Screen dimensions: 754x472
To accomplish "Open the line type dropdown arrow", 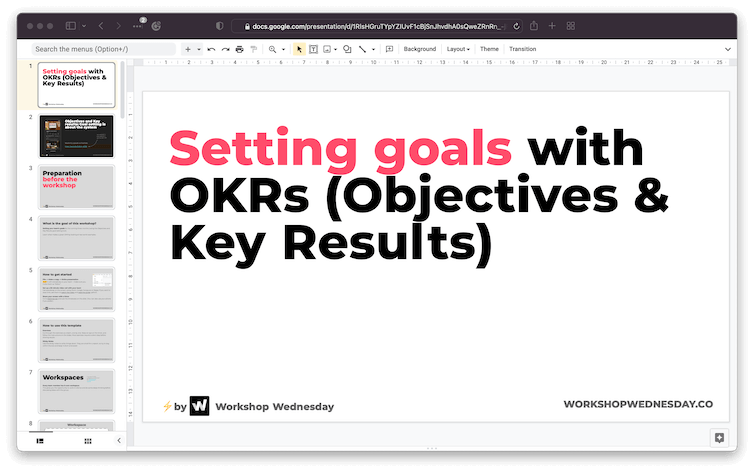I will [x=374, y=49].
